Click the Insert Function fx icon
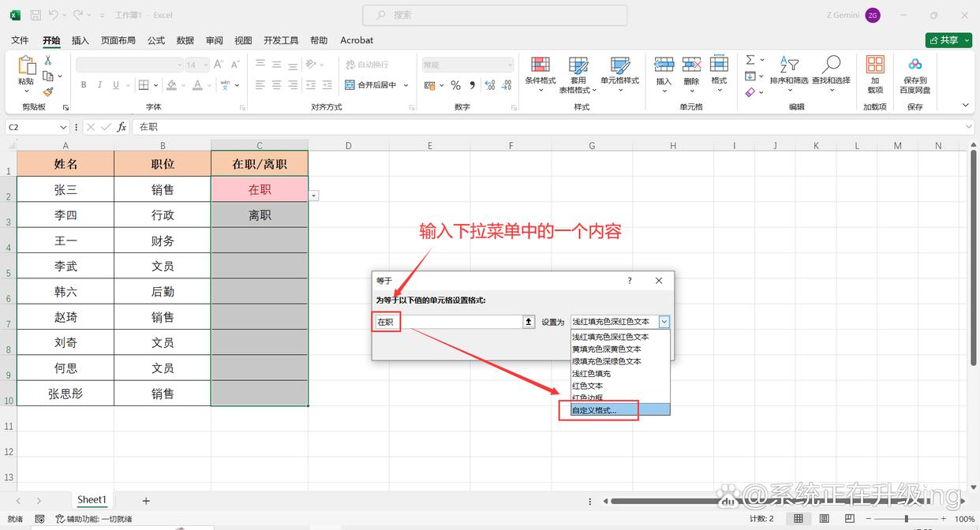This screenshot has height=530, width=980. 122,127
